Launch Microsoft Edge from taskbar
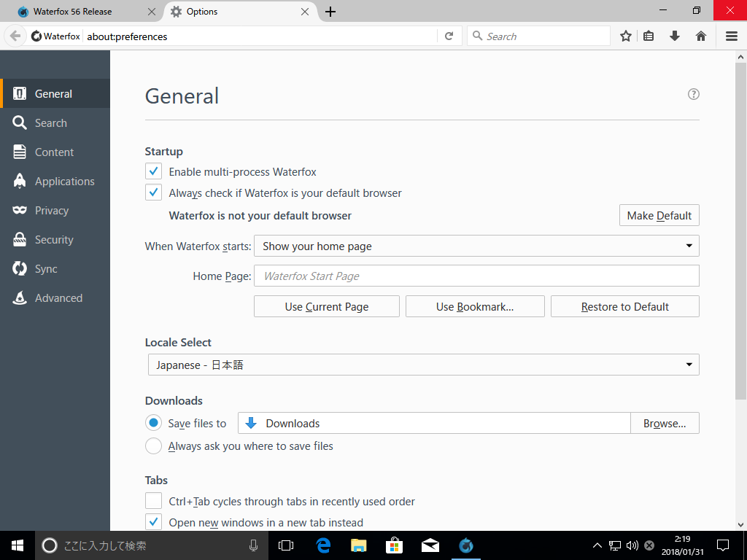 tap(323, 545)
